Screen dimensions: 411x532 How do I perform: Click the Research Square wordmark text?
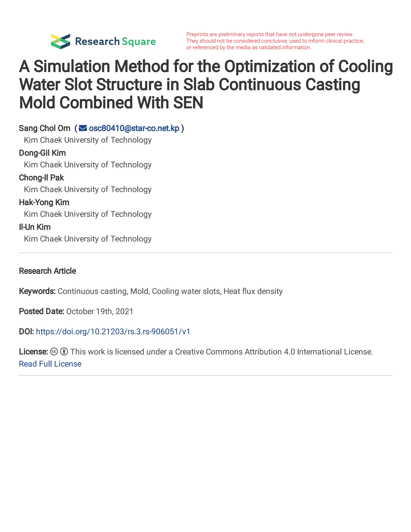(115, 42)
